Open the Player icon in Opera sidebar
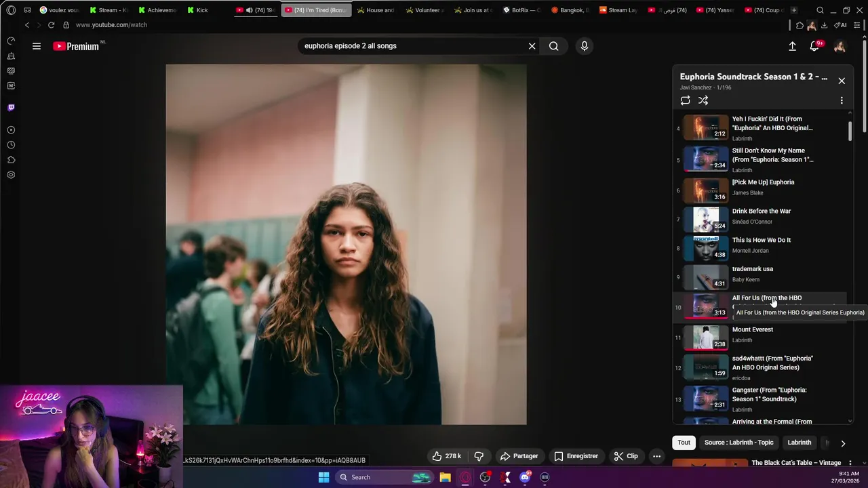The image size is (868, 488). (x=11, y=129)
